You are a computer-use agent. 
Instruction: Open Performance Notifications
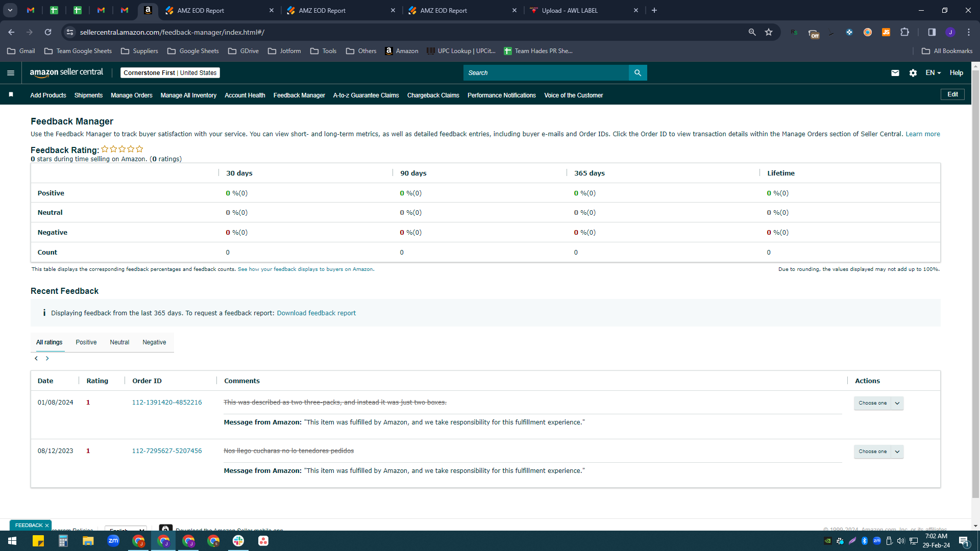(502, 95)
